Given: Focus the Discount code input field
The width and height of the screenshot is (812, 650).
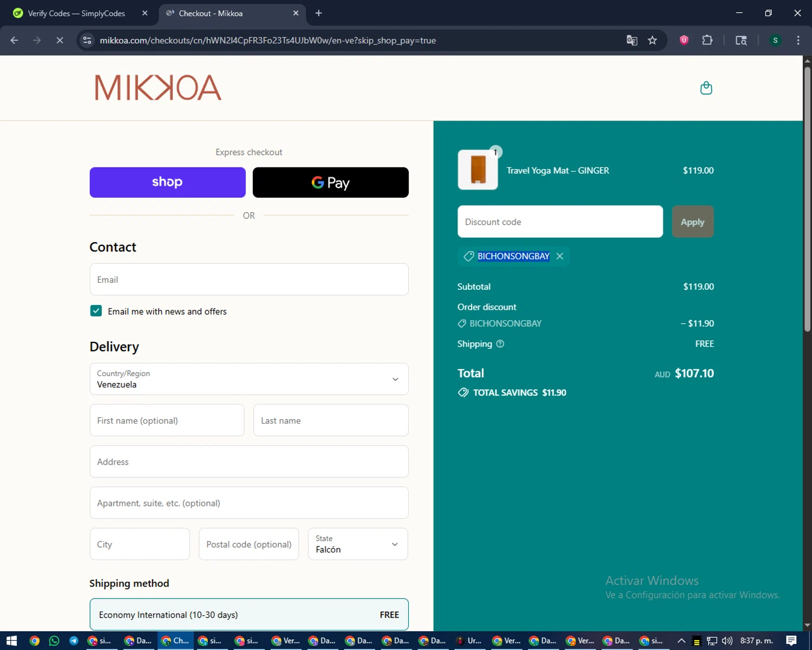Looking at the screenshot, I should tap(560, 222).
